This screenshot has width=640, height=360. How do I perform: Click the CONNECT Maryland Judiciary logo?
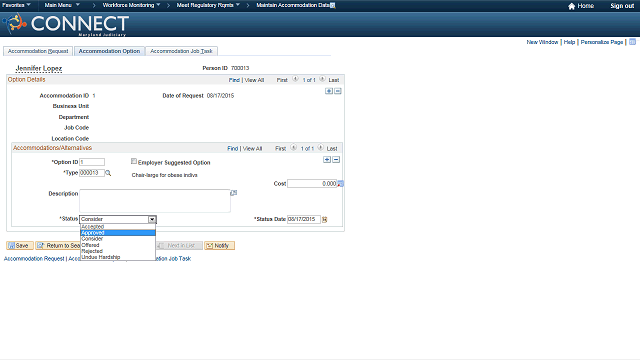click(66, 24)
